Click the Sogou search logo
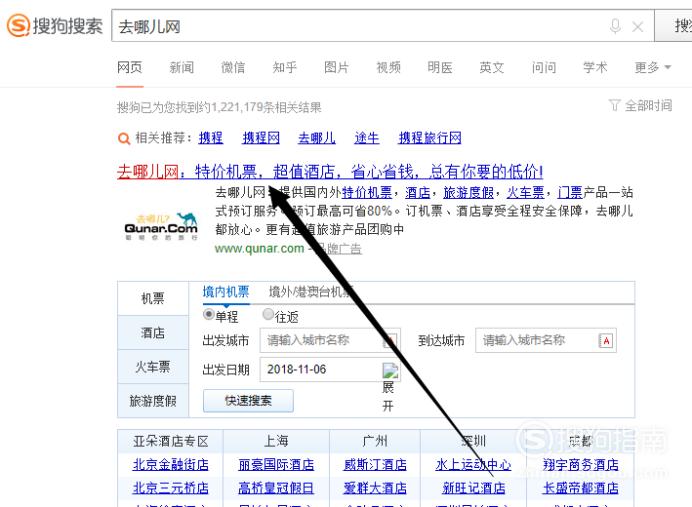 click(x=55, y=26)
